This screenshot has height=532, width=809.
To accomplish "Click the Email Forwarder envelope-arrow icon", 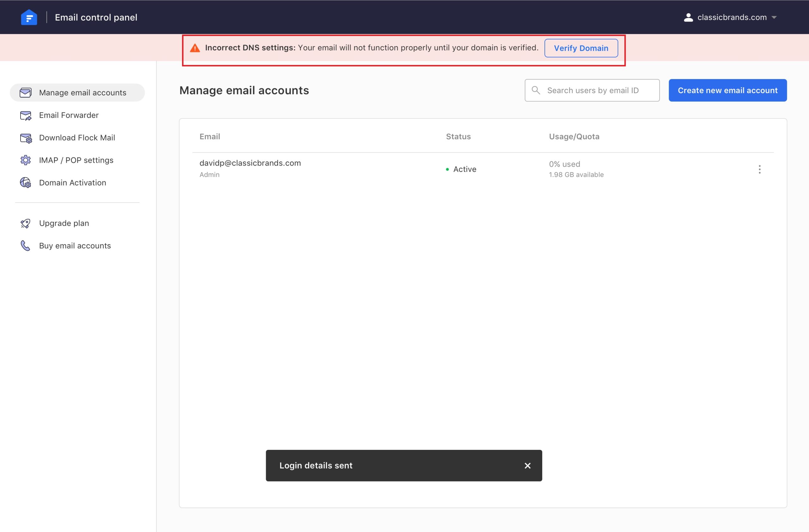I will (x=26, y=116).
